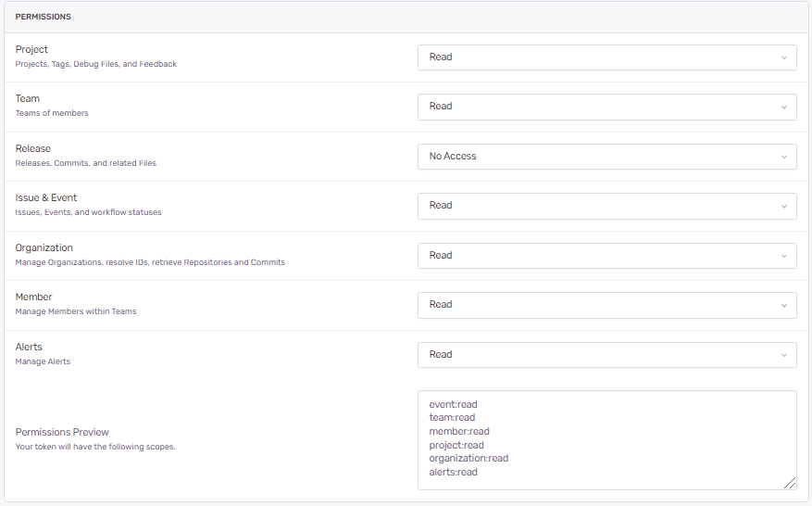
Task: Click the chevron arrow in Issue & Event select
Action: (x=784, y=207)
